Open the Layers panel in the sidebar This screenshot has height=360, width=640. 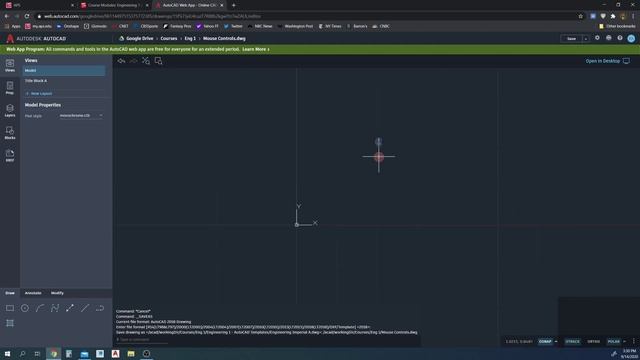(10, 110)
